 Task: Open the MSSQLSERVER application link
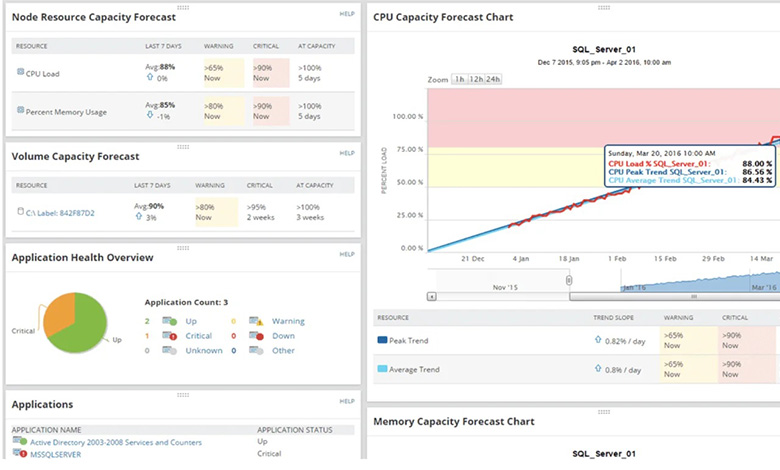(55, 454)
